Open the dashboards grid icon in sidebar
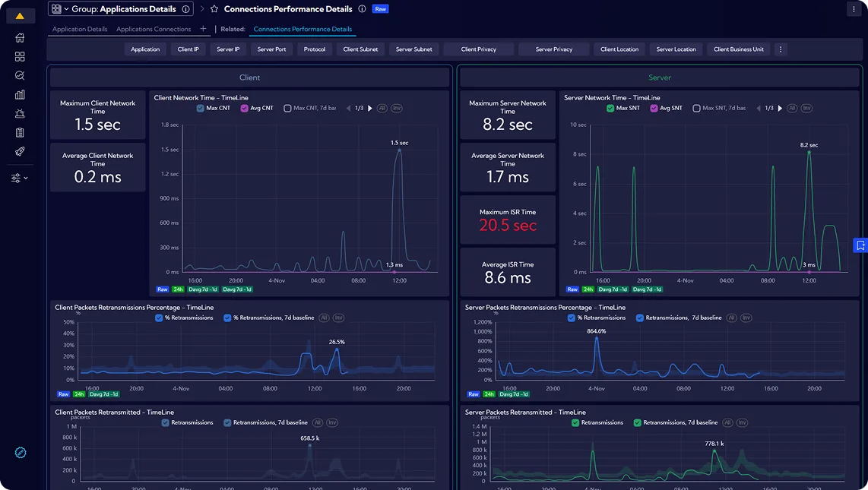The width and height of the screenshot is (868, 490). [x=20, y=57]
